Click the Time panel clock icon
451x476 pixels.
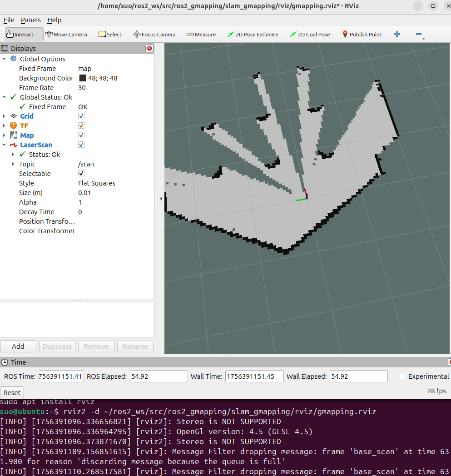coord(5,362)
